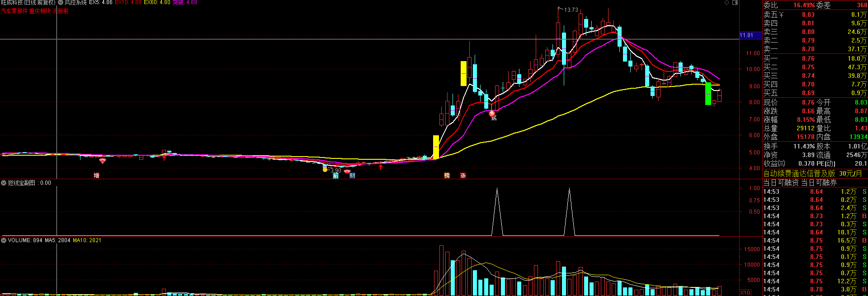
Task: Click the 自动续费通达信普及版 30元/月 ad link
Action: 812,174
